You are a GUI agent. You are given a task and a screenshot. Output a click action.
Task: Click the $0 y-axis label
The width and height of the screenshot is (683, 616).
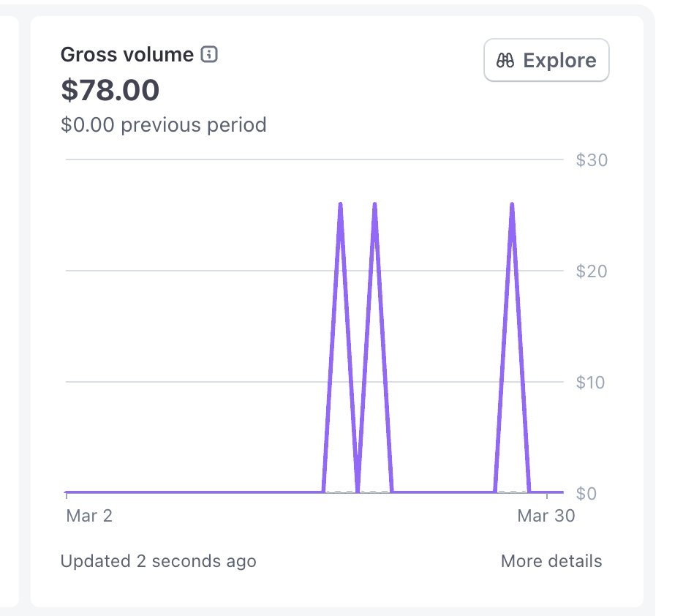tap(586, 494)
